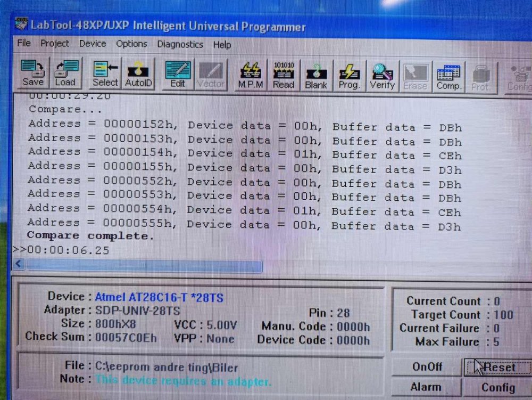Viewport: 532px width, 400px height.
Task: Run the AutoID device detection
Action: [138, 74]
